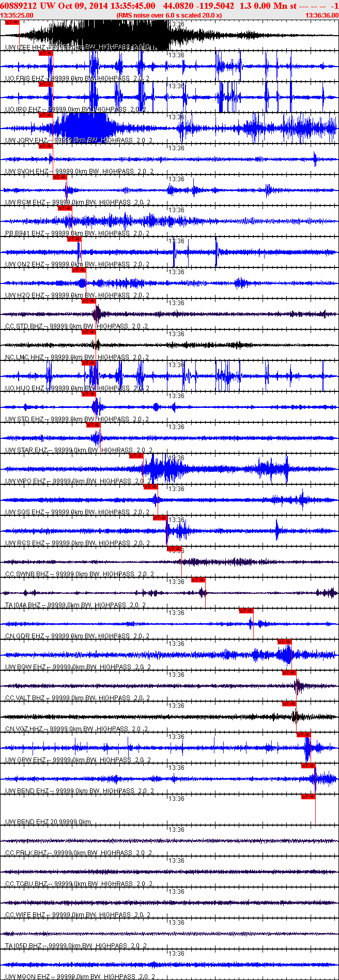Viewport: 339px width, 980px height.
Task: Click the red pick marker on GDR trace
Action: (x=246, y=611)
